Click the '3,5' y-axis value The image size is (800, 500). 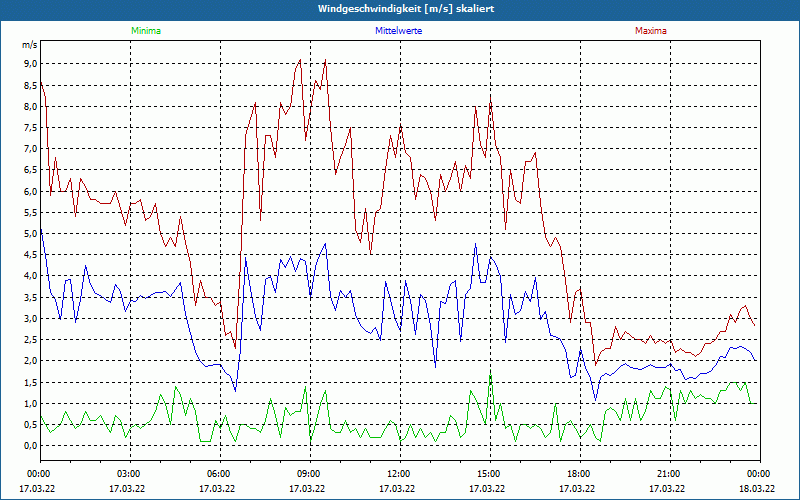(31, 297)
